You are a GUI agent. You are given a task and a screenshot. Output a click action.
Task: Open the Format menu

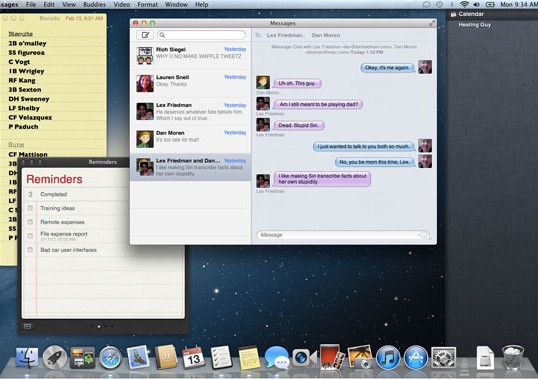click(x=148, y=4)
